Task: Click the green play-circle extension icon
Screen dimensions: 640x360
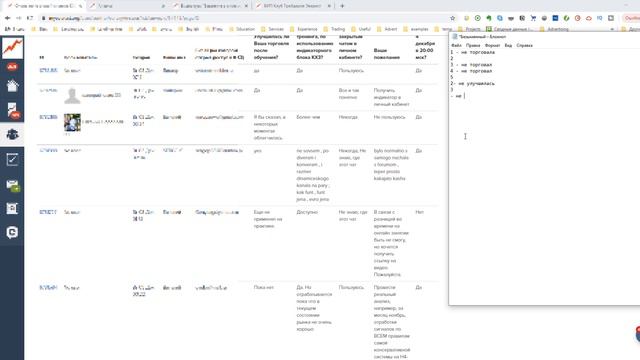Action: point(478,18)
